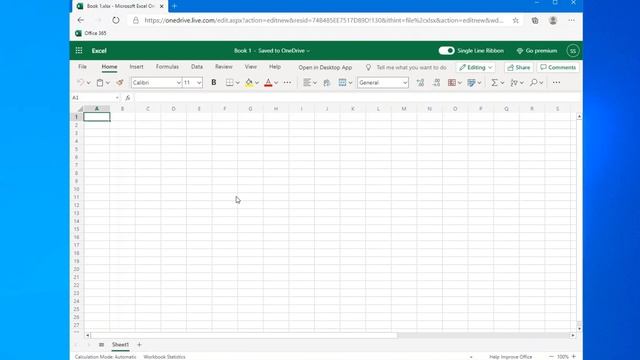Open the Help tab
The height and width of the screenshot is (360, 640).
pyautogui.click(x=275, y=67)
